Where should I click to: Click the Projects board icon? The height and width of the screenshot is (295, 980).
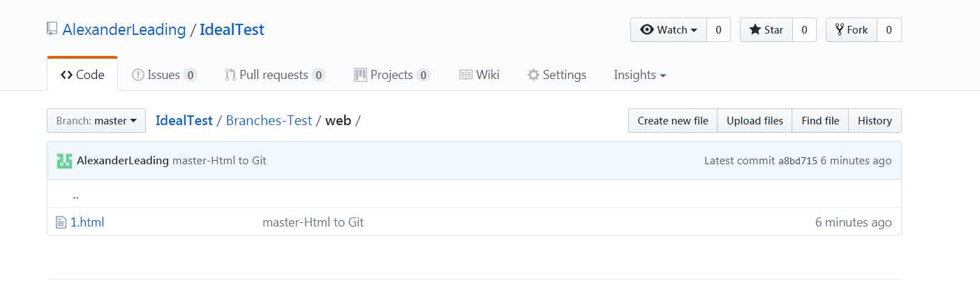[x=360, y=75]
